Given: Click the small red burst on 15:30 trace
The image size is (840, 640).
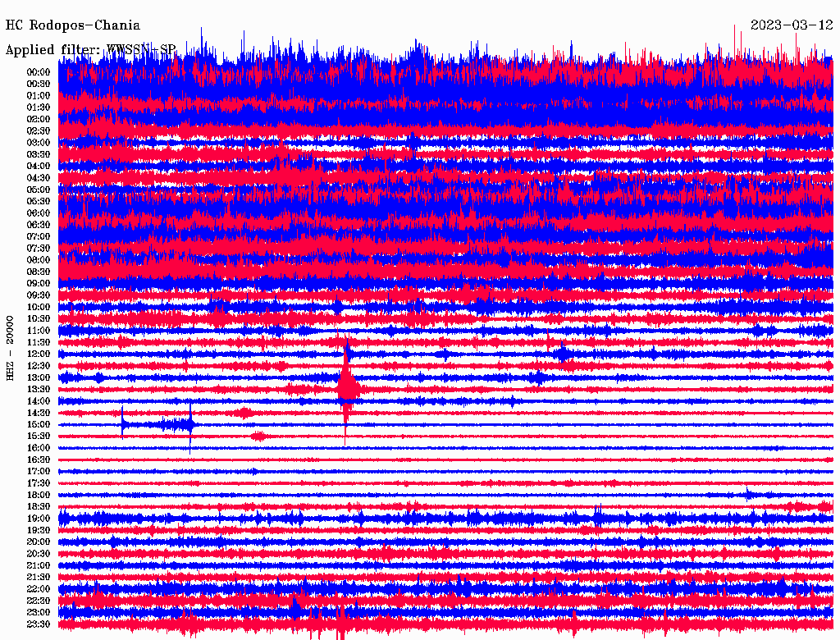Looking at the screenshot, I should tap(258, 436).
